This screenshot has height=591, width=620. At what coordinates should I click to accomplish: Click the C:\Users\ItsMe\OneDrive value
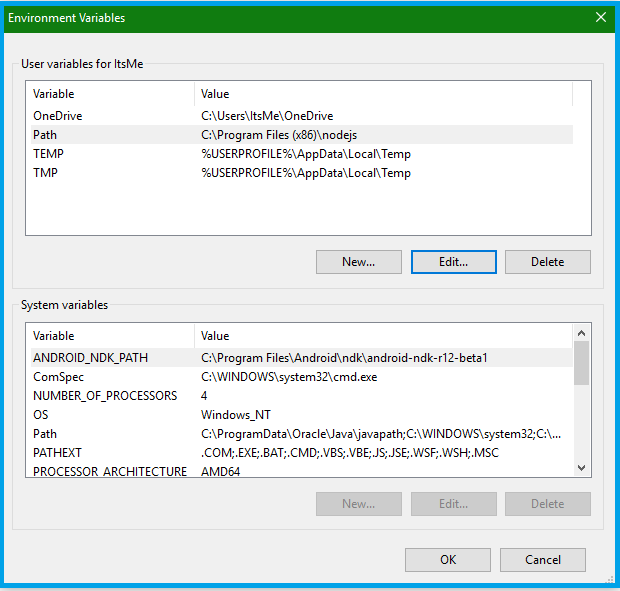[267, 116]
